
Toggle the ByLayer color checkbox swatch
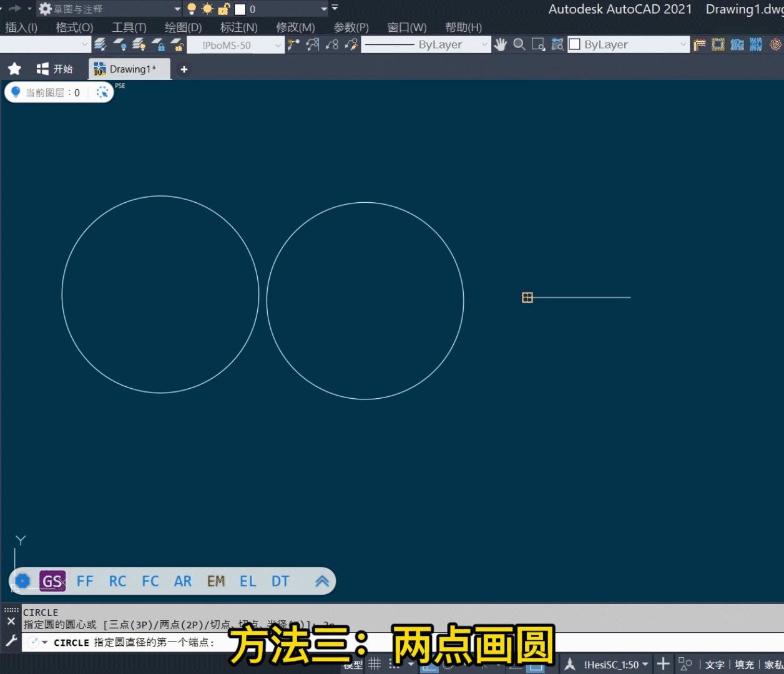click(573, 44)
